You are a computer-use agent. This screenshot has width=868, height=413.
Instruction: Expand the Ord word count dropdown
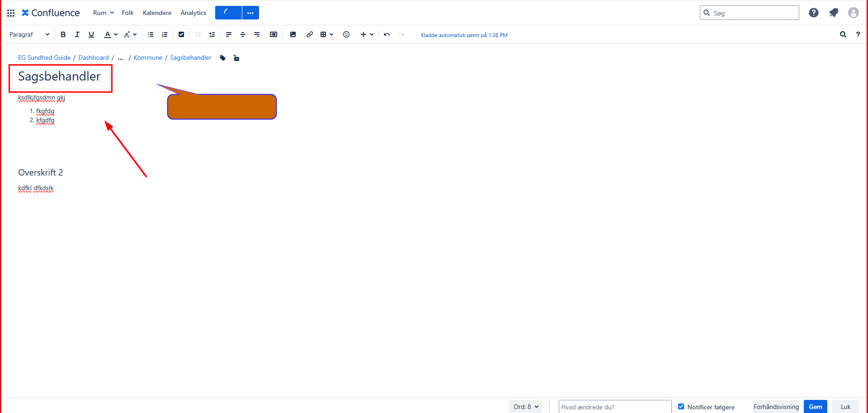(x=526, y=407)
